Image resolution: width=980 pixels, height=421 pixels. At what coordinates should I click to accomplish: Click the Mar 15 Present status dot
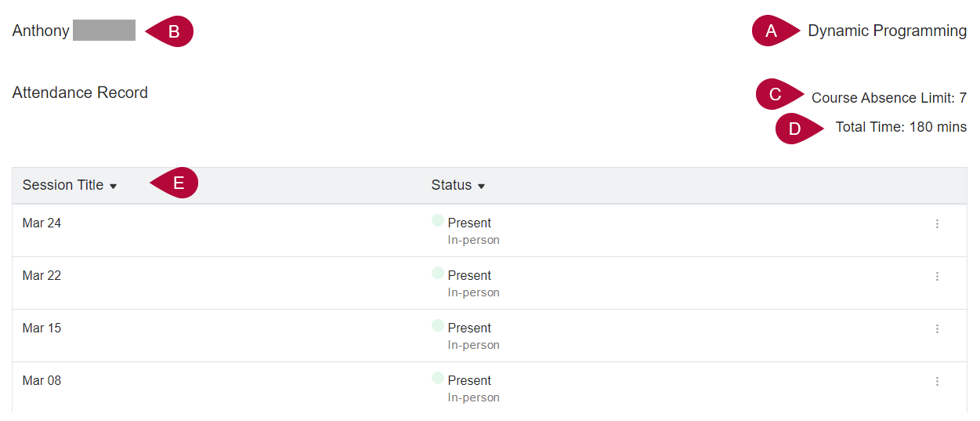coord(438,326)
